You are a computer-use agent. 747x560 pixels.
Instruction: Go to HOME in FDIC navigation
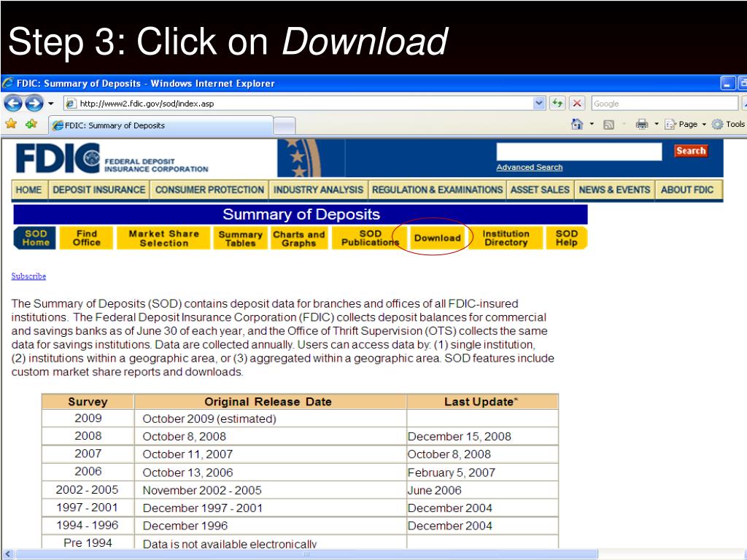click(x=28, y=190)
